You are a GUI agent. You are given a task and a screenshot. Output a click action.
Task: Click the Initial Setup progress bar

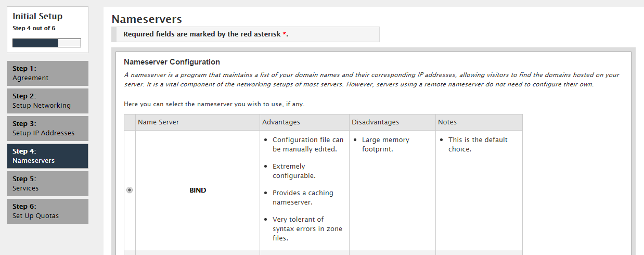47,43
